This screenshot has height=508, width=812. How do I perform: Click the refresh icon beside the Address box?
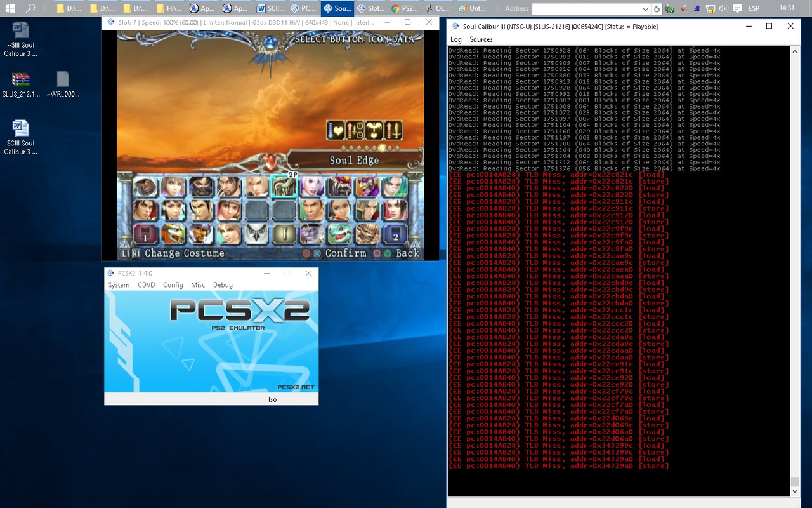pyautogui.click(x=657, y=9)
